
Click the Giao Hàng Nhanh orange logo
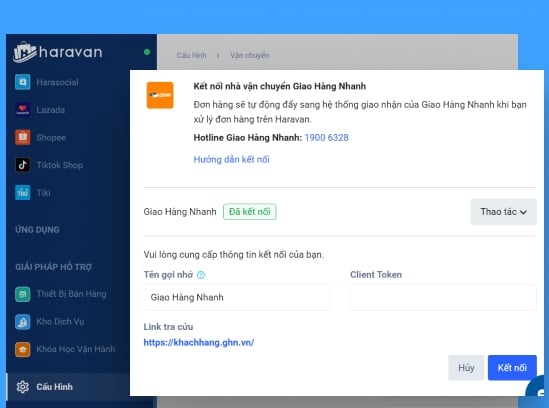(160, 95)
